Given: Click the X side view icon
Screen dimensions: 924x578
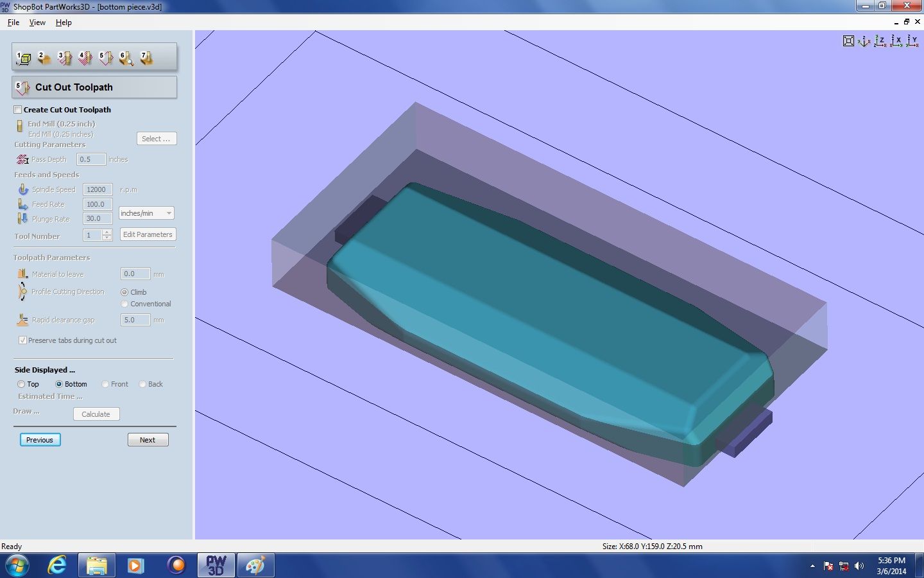Looking at the screenshot, I should [896, 42].
